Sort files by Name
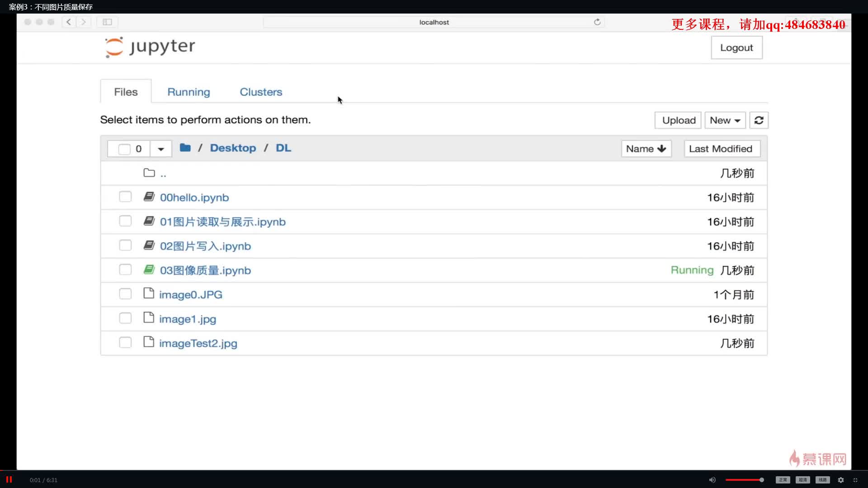Viewport: 868px width, 488px height. tap(646, 149)
